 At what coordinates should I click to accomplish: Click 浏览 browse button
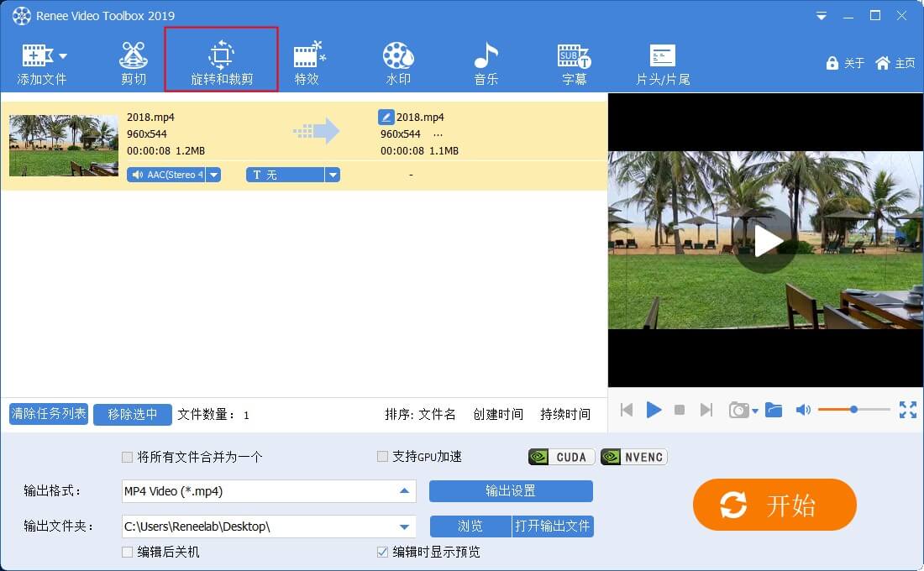[470, 526]
